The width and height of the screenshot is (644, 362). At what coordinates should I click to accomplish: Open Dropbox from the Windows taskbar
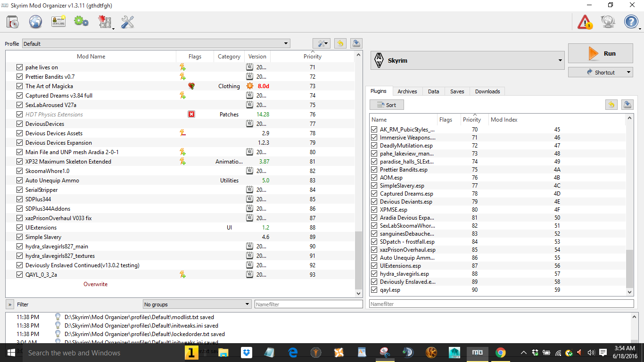pyautogui.click(x=247, y=353)
